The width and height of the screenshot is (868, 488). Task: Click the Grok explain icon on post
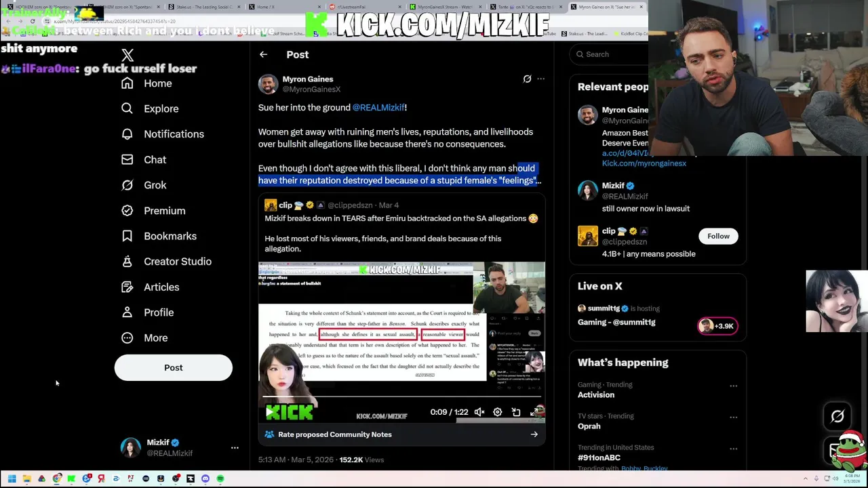click(527, 79)
